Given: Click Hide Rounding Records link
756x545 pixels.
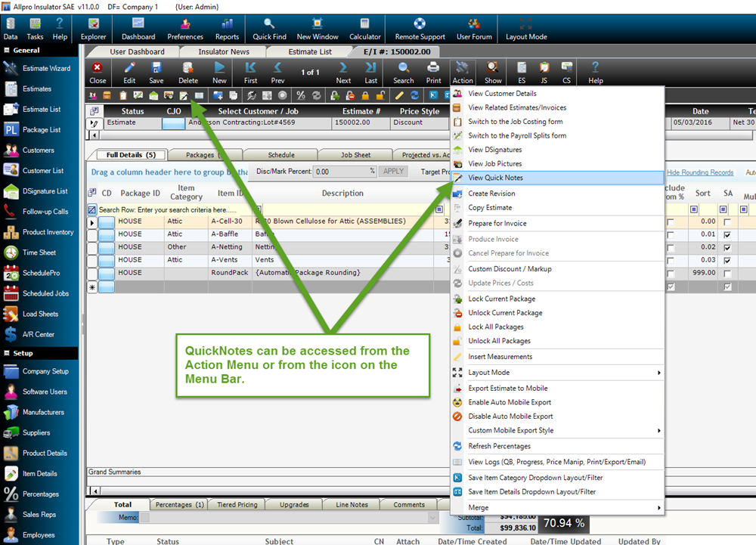Looking at the screenshot, I should tap(700, 172).
